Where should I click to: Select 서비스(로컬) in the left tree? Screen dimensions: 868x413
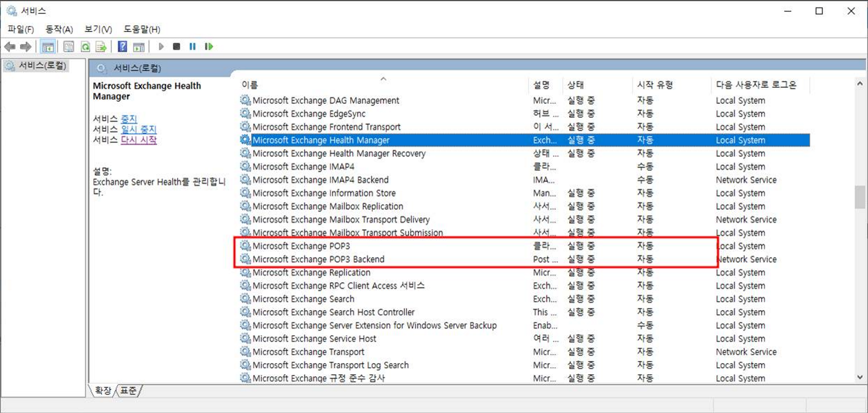[42, 66]
